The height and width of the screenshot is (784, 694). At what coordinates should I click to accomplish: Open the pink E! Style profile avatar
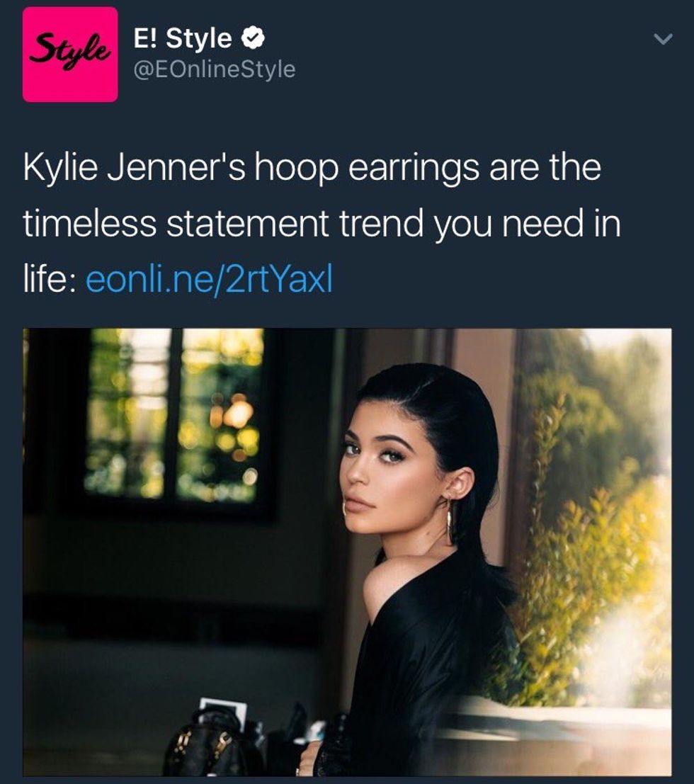point(70,55)
